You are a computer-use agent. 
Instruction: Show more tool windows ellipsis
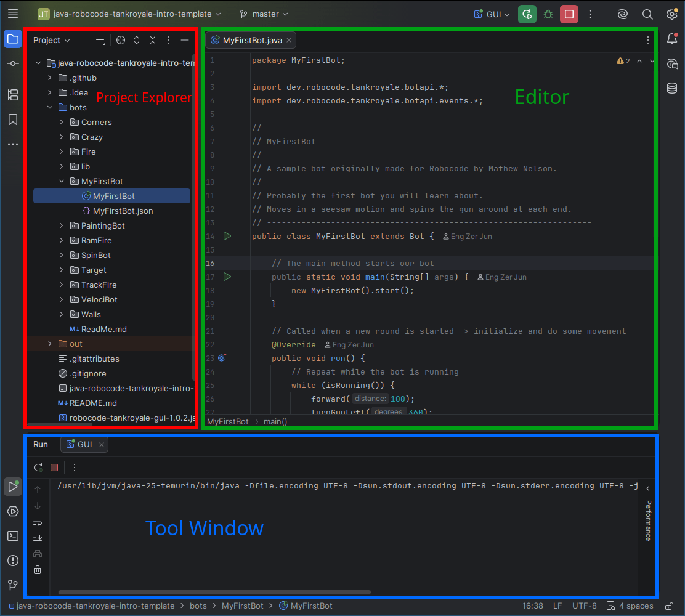point(13,144)
